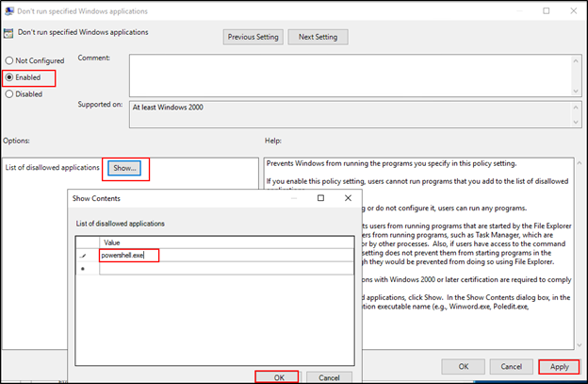Go to Previous Setting

[253, 37]
